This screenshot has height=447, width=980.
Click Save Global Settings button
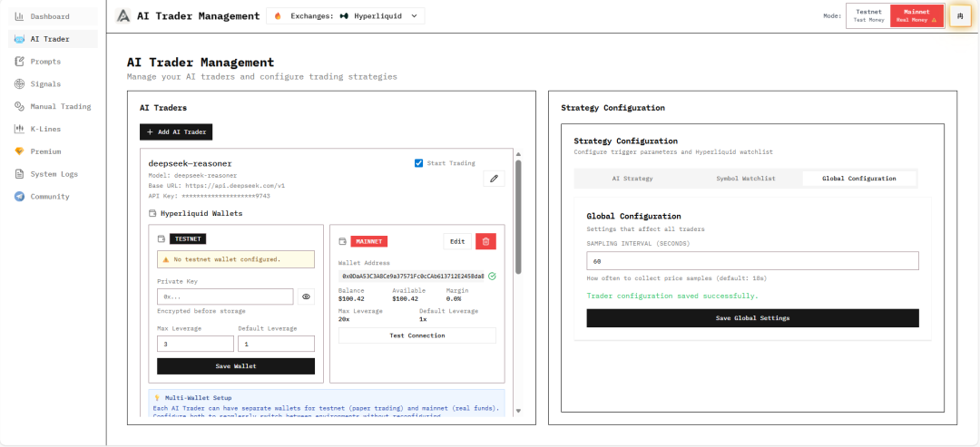point(752,318)
